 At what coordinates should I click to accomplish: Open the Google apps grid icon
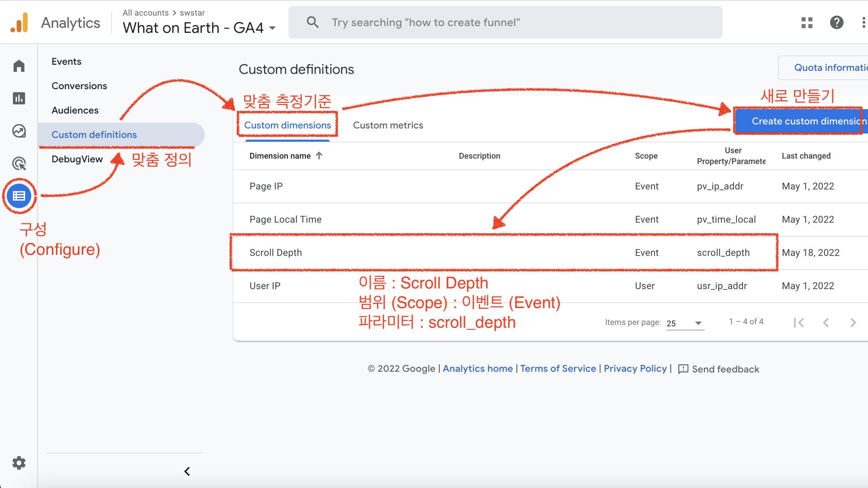pos(806,22)
